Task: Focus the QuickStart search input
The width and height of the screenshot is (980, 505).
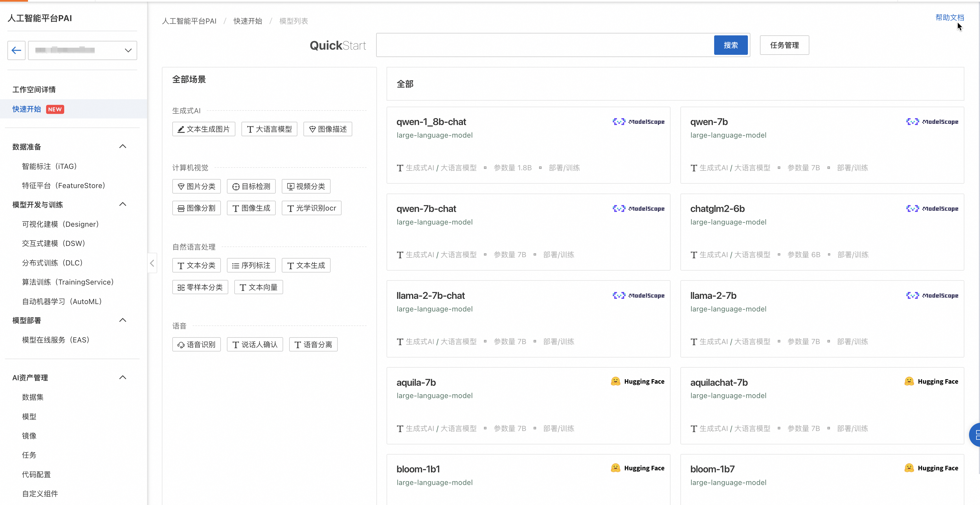Action: coord(545,45)
